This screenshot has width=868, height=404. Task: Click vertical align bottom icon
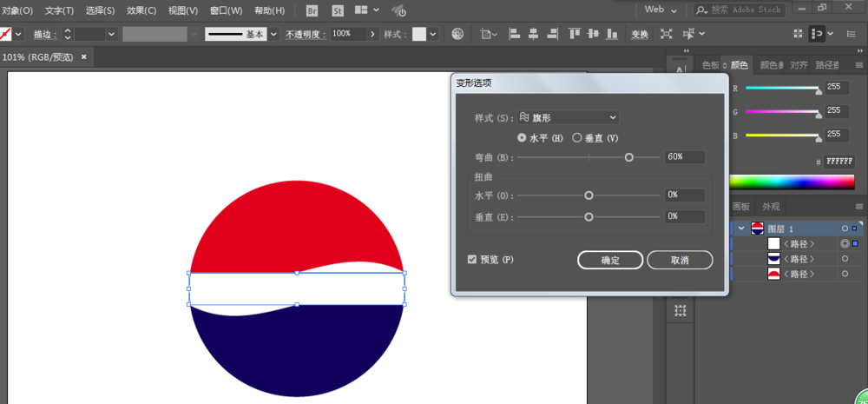pos(612,34)
